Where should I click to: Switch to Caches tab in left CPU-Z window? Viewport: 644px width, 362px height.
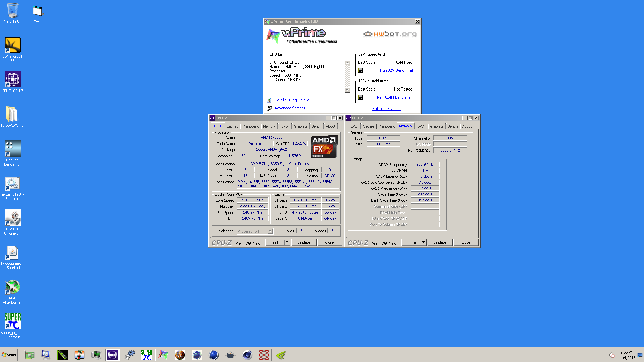tap(232, 126)
